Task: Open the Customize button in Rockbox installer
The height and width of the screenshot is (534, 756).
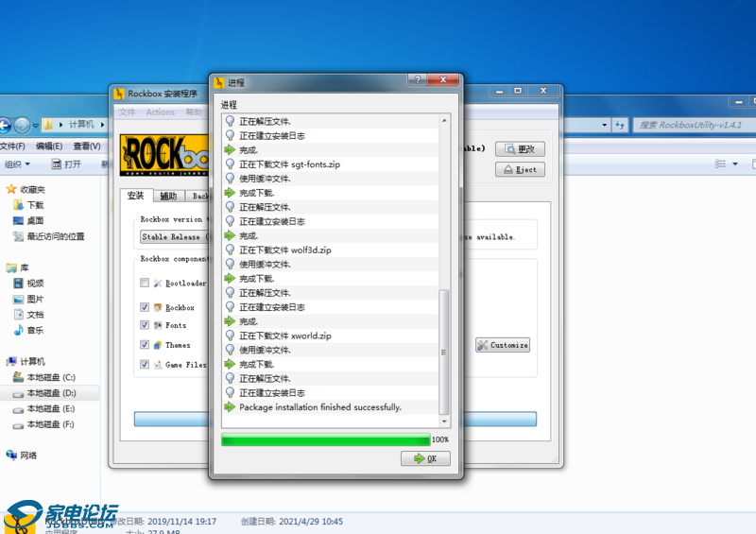Action: [x=503, y=345]
